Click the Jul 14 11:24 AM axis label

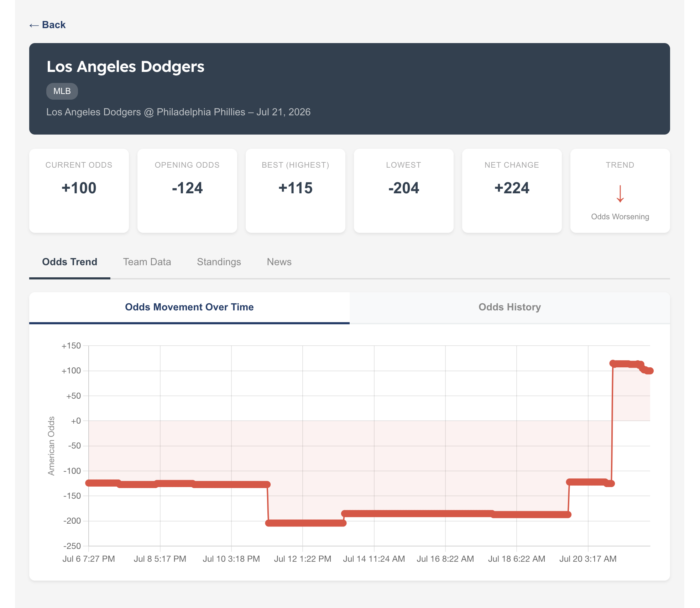[374, 559]
